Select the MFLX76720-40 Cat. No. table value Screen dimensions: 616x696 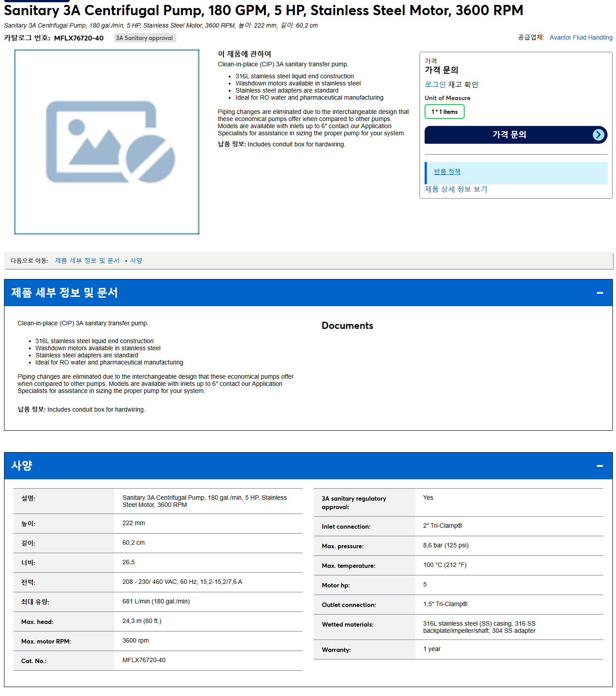point(144,660)
